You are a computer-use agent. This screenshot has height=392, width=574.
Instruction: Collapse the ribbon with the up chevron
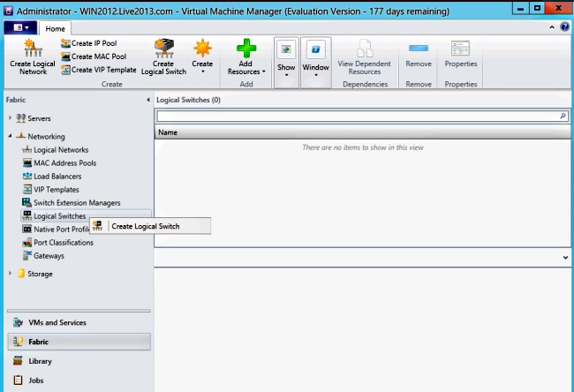coord(552,27)
